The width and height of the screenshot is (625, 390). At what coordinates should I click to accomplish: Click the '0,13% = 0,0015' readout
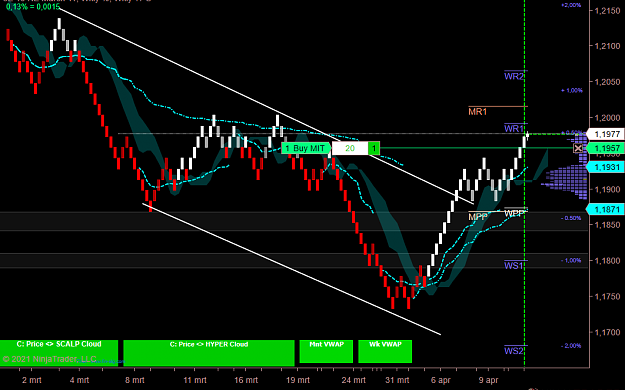(33, 7)
